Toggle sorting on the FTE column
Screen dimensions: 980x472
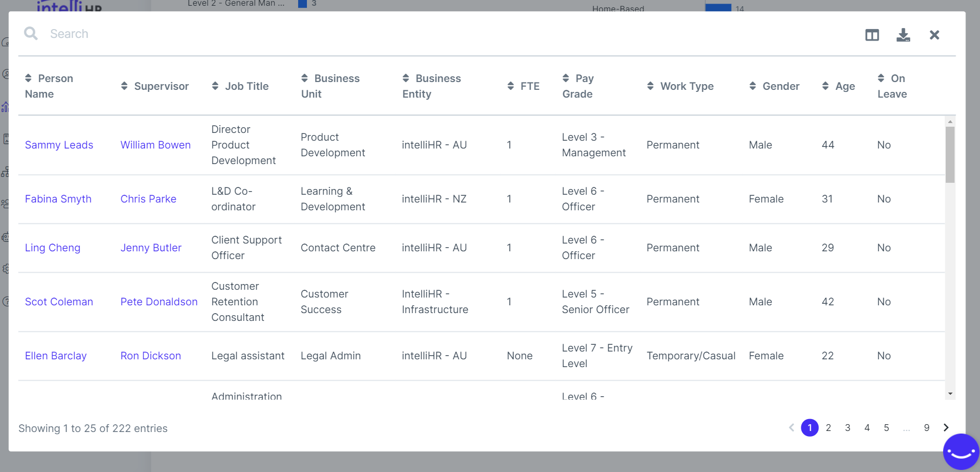[x=509, y=86]
